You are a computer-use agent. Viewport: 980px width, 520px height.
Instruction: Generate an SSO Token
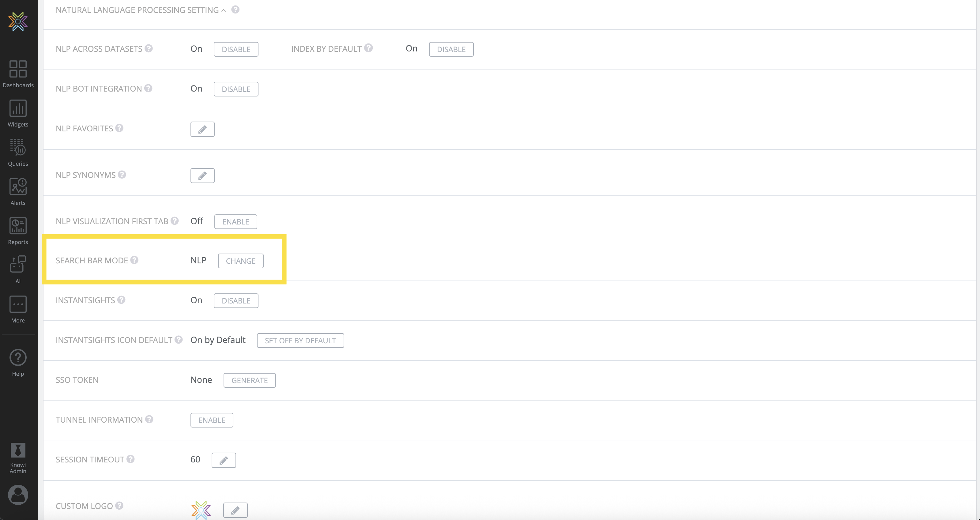[249, 380]
